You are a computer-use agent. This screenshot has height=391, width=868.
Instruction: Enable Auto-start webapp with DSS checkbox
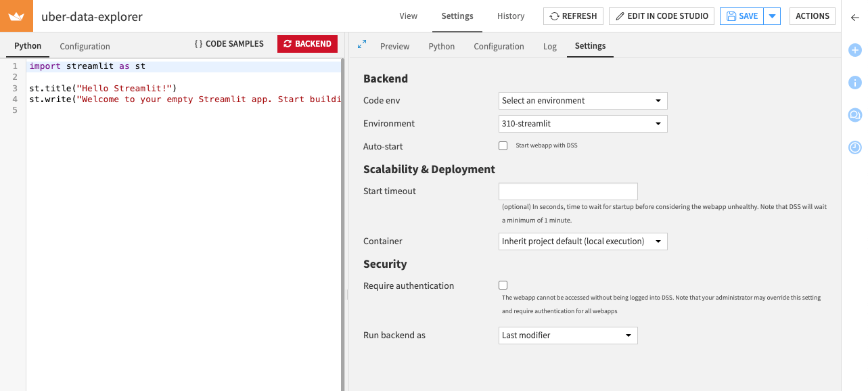(503, 146)
